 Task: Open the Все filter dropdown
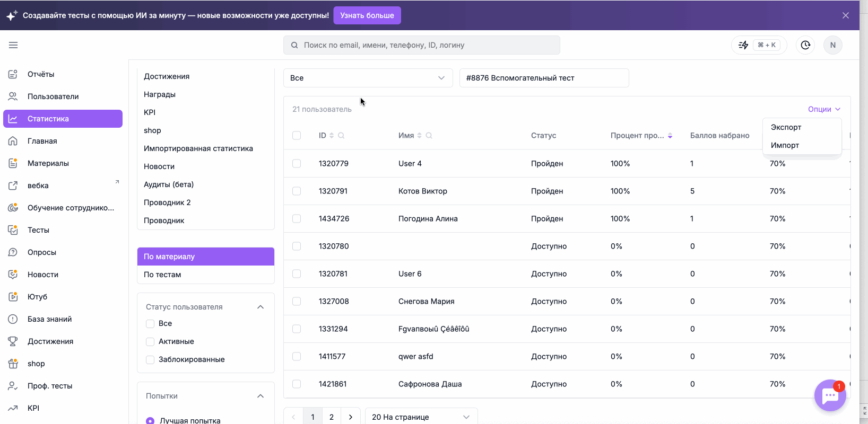[x=368, y=78]
